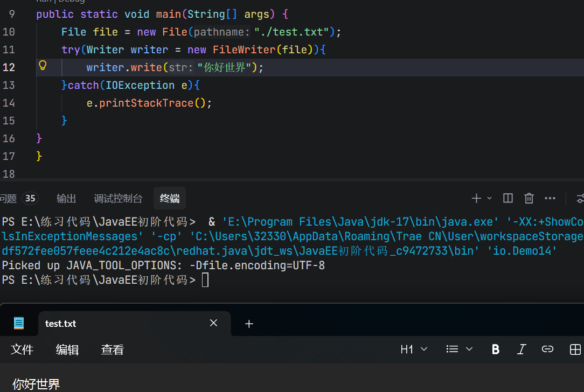Click IOException on line 13
Screen dimensions: 584x392
pyautogui.click(x=140, y=85)
